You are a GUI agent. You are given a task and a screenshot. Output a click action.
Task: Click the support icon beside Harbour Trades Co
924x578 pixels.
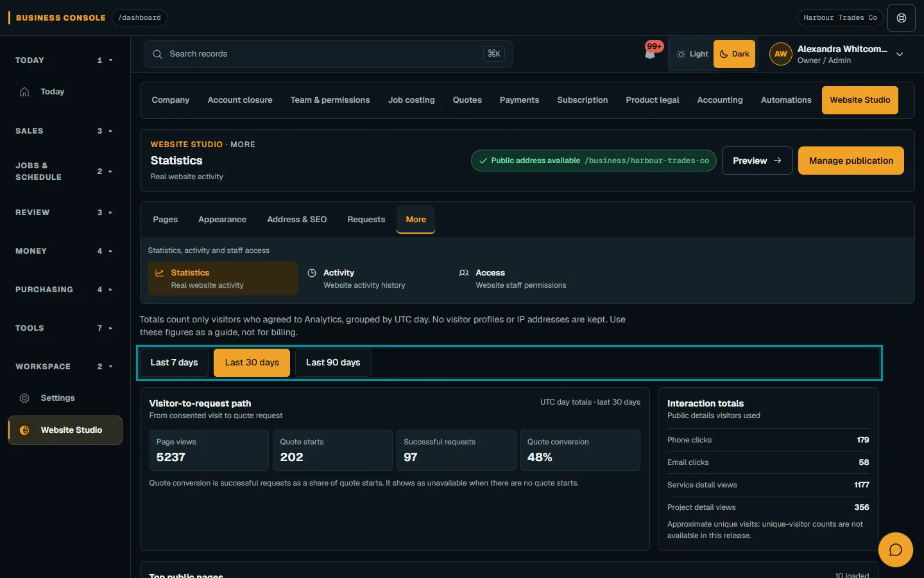pyautogui.click(x=902, y=18)
